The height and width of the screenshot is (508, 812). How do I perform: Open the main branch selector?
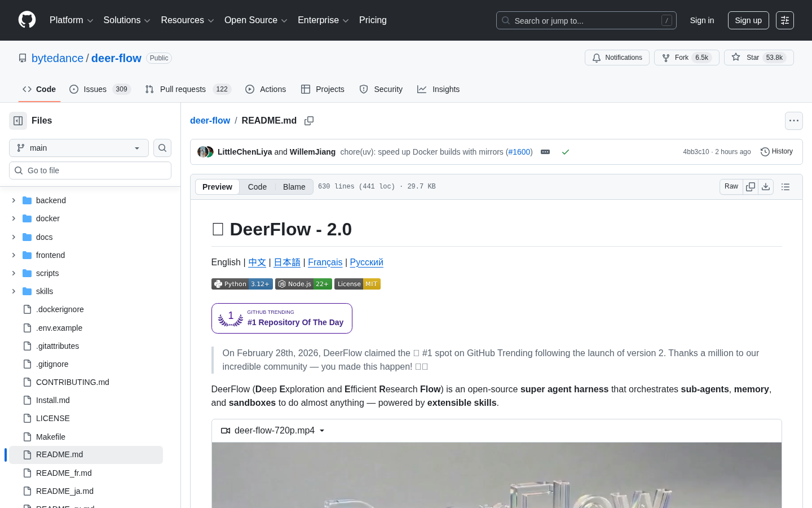pyautogui.click(x=78, y=148)
